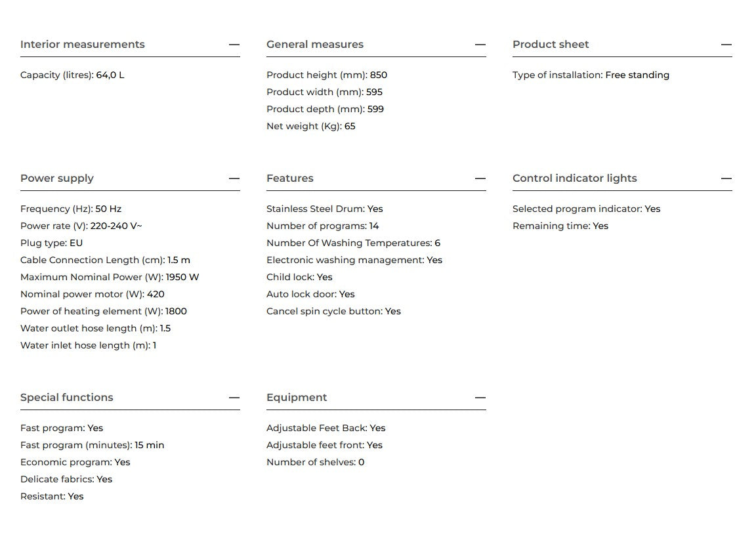Click Type of installation: Free standing text
Screen dimensions: 756x546
point(591,75)
